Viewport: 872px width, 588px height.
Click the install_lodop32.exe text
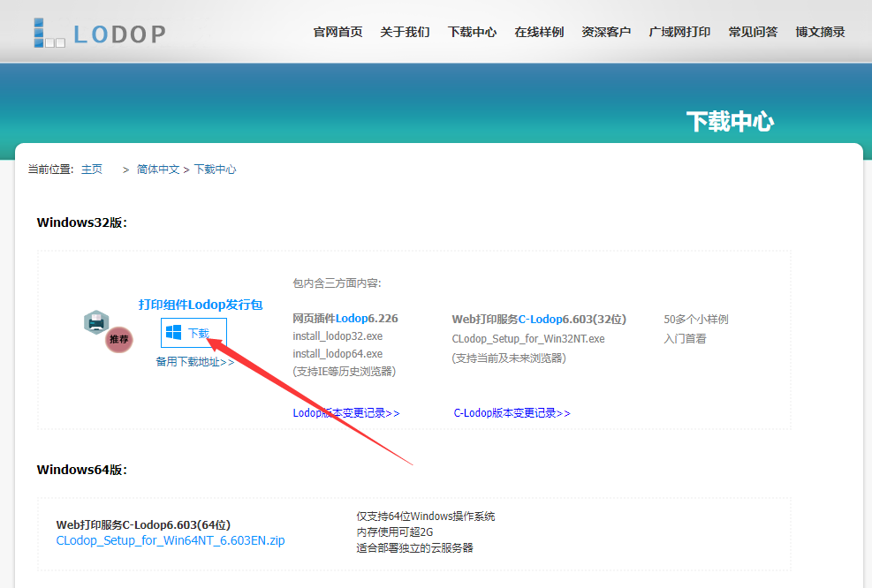tap(337, 336)
